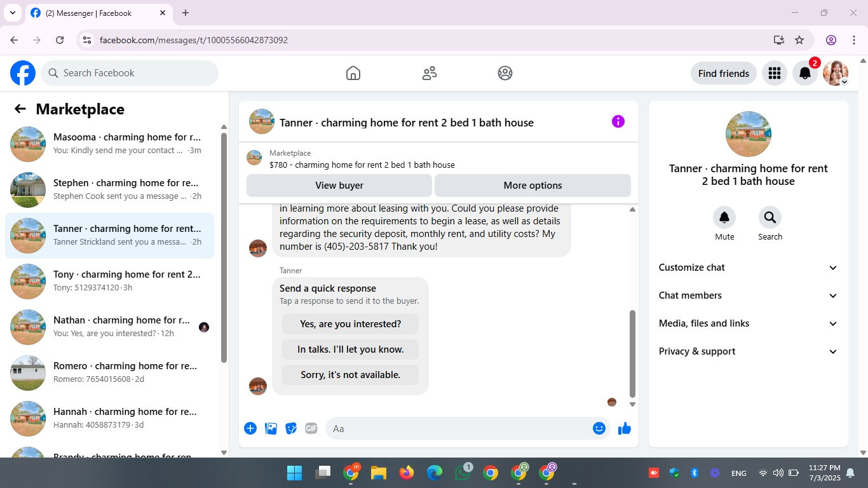This screenshot has height=488, width=868.
Task: Send a thumbs-up like
Action: pos(625,428)
